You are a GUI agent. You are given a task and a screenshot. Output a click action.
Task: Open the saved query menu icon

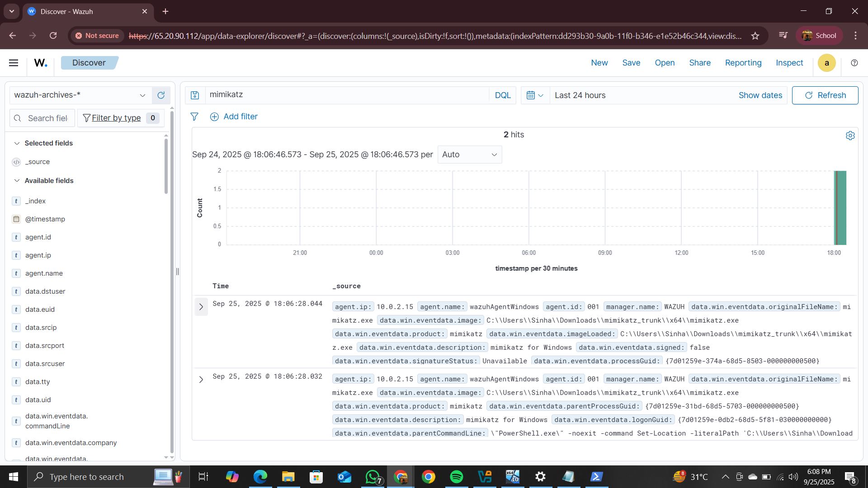click(194, 95)
